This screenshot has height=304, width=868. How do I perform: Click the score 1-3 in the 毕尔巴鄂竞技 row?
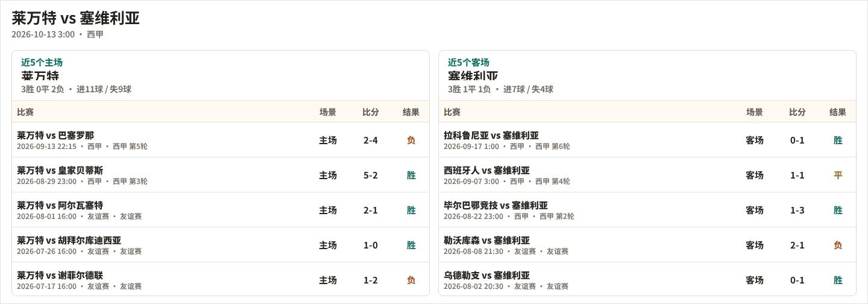797,210
